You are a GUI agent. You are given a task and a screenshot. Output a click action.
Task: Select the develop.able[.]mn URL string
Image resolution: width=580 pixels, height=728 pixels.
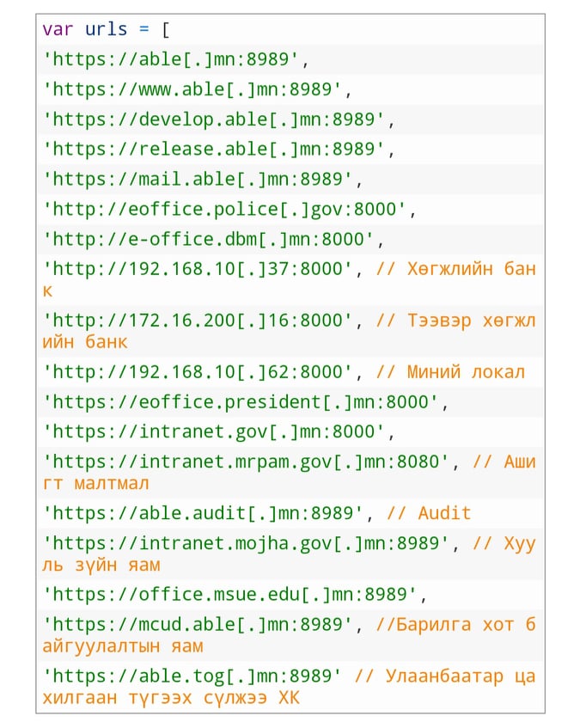213,119
